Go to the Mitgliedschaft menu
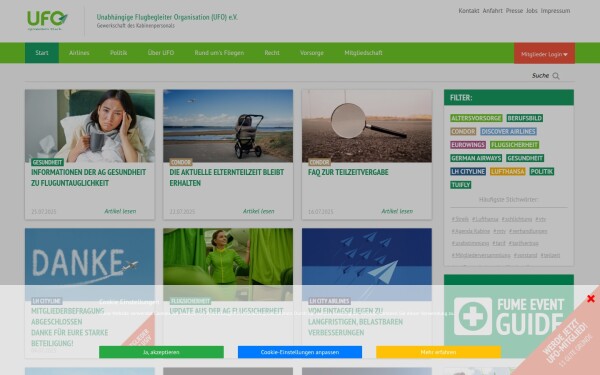Image resolution: width=600 pixels, height=375 pixels. coord(363,53)
